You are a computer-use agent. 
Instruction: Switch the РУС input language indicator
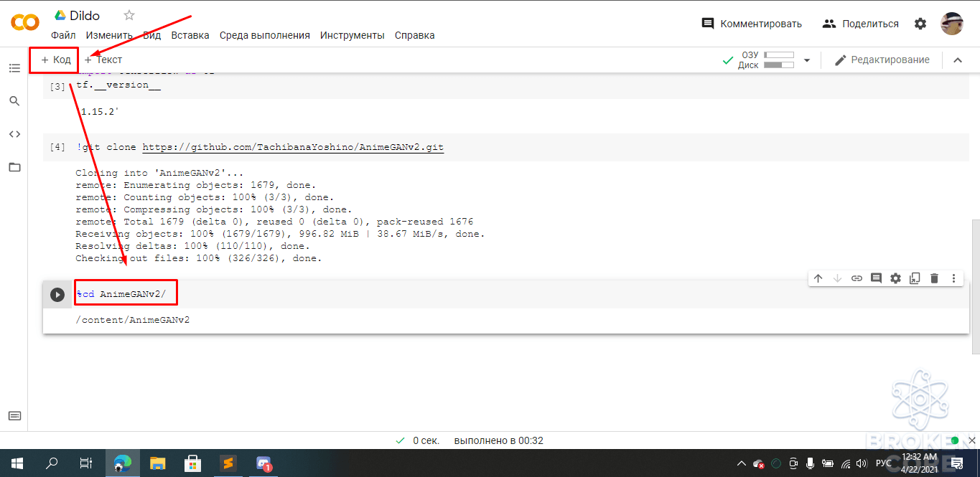[884, 463]
